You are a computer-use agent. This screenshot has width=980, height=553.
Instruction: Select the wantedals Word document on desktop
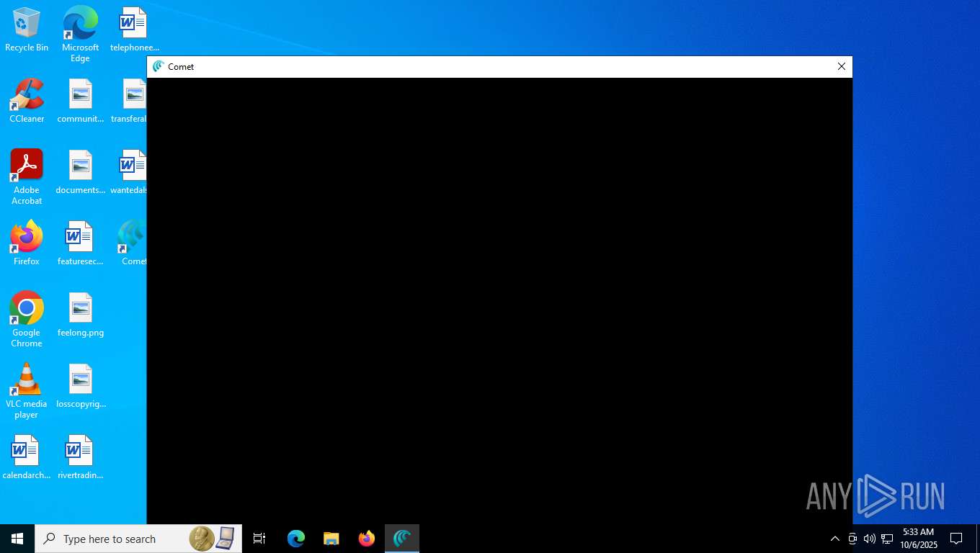point(130,172)
